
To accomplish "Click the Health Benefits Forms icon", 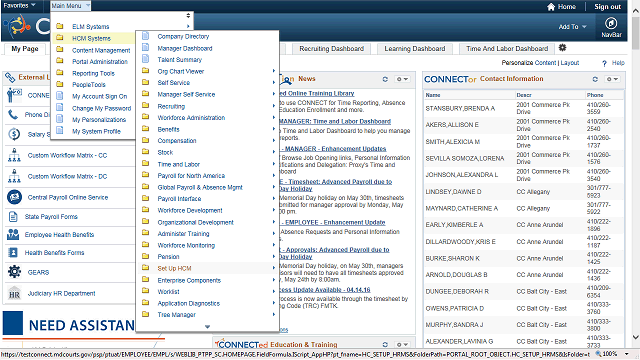I will [13, 252].
